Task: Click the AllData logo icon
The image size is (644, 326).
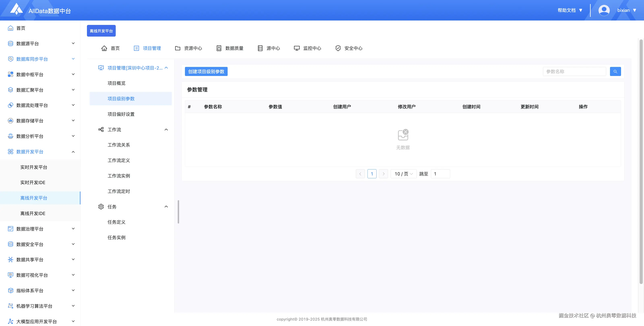Action: (16, 9)
